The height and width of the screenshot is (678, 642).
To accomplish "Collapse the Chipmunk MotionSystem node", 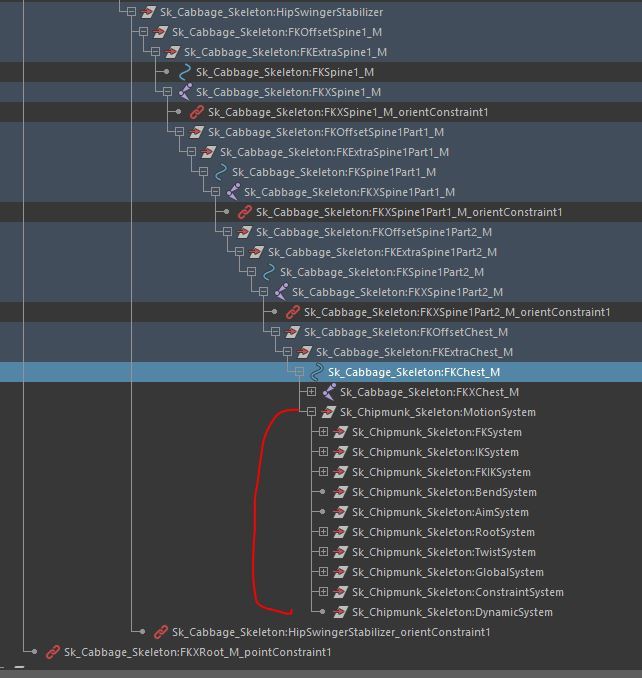I will 311,412.
